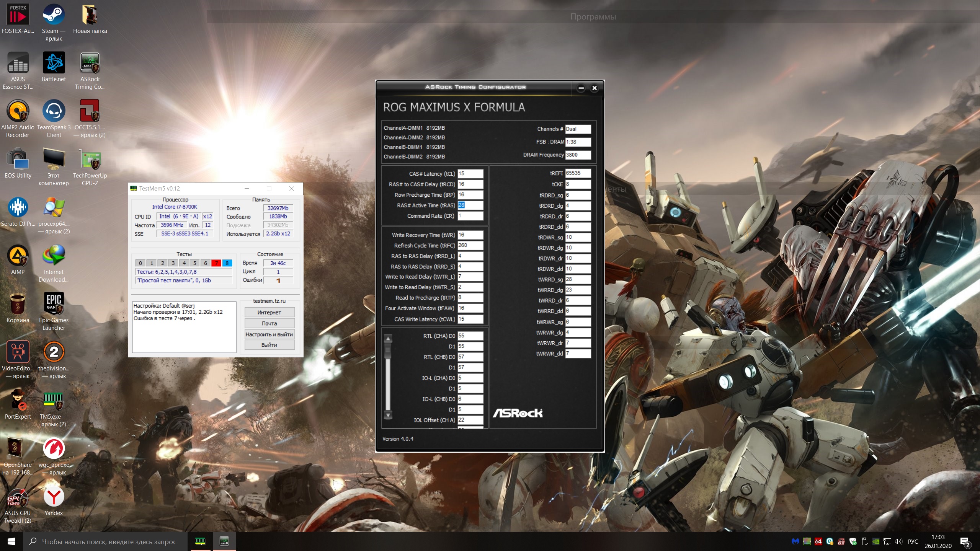Open the Battle.net desktop icon
980x551 pixels.
point(54,63)
